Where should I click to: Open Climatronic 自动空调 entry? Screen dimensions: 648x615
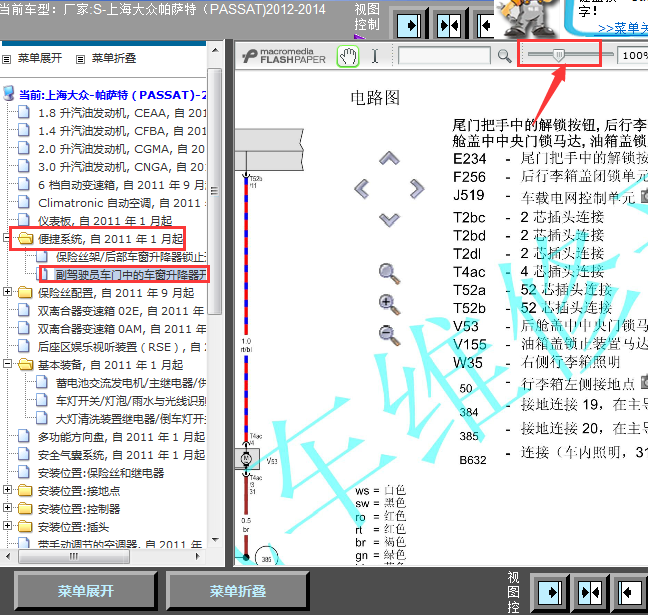pyautogui.click(x=122, y=203)
